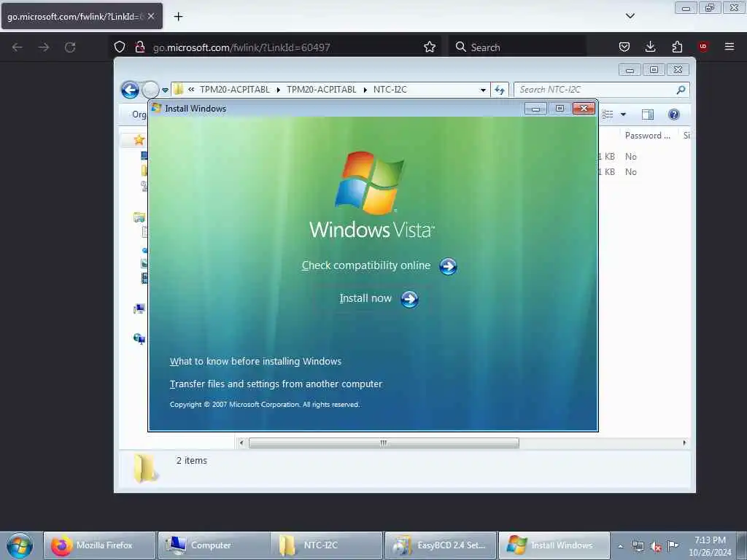Click Favorites star in Explorer sidebar
Image resolution: width=747 pixels, height=560 pixels.
pyautogui.click(x=139, y=140)
